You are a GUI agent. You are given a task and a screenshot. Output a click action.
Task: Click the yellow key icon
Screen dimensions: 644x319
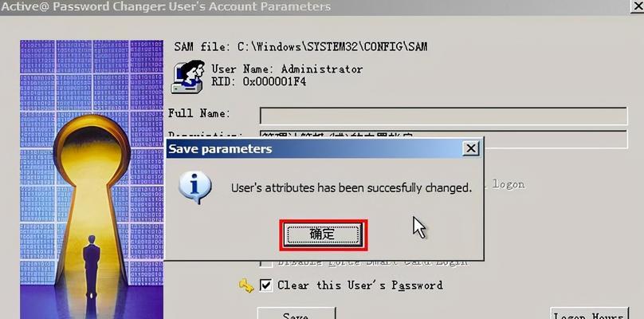pyautogui.click(x=246, y=286)
